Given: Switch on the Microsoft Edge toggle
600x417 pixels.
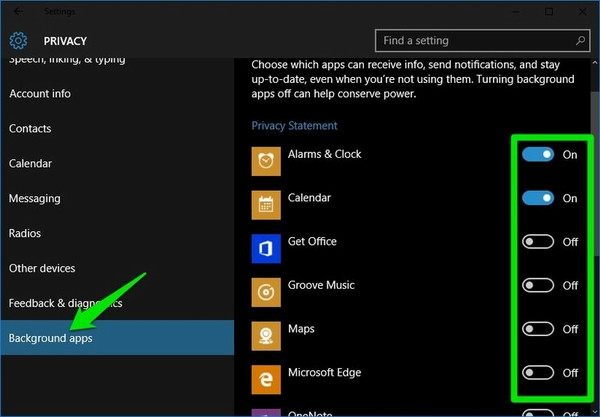Looking at the screenshot, I should pyautogui.click(x=538, y=373).
